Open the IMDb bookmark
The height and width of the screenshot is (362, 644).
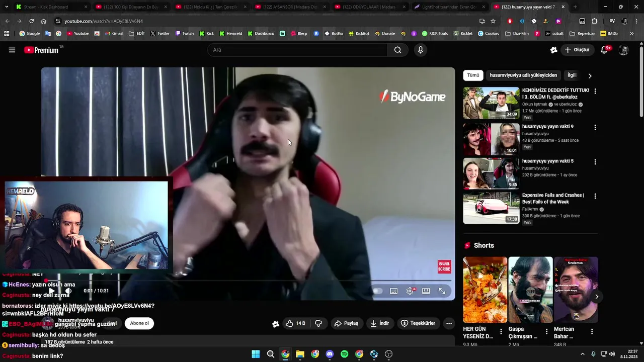(609, 34)
